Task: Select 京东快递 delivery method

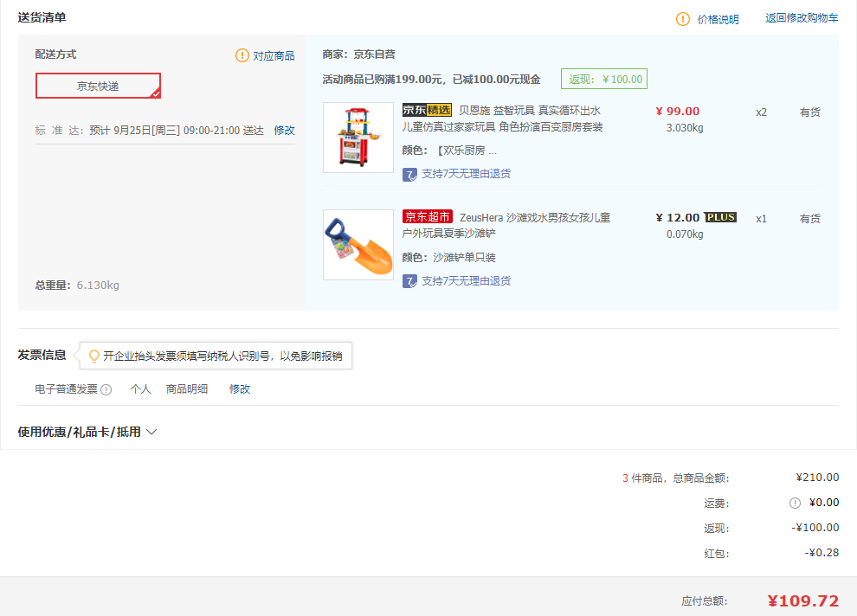Action: (98, 86)
